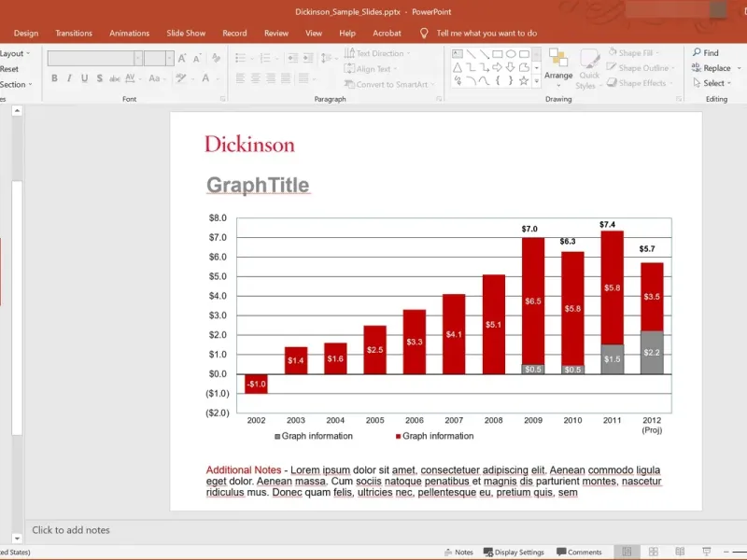Open the Display Settings in status bar
The image size is (747, 560).
(x=514, y=552)
